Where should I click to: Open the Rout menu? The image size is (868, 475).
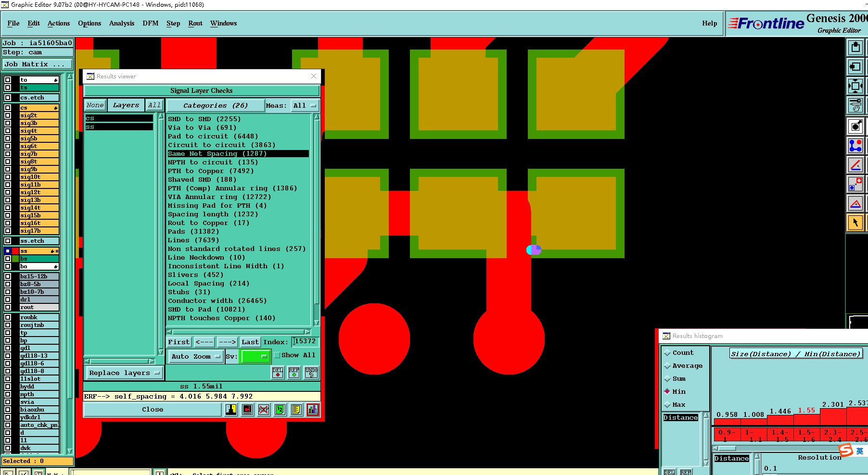195,23
